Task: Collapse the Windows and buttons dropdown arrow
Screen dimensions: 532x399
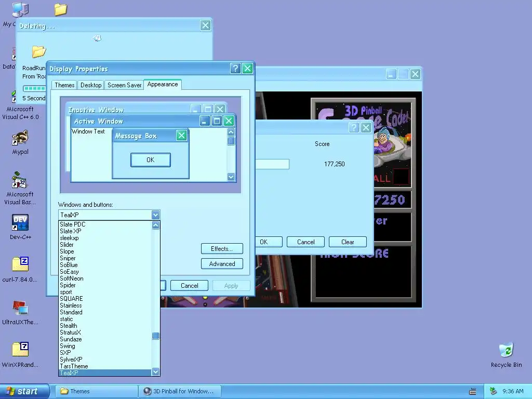Action: pos(155,215)
